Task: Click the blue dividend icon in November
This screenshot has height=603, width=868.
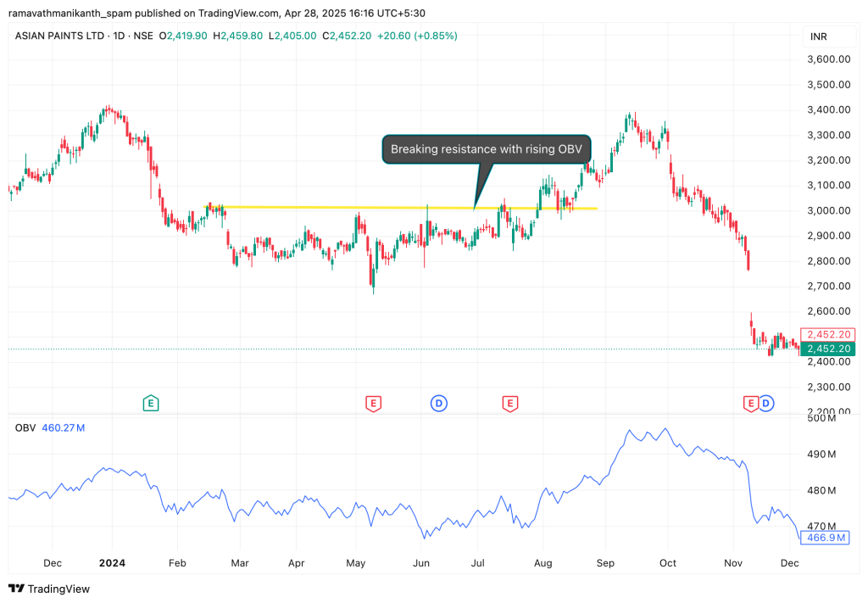Action: (x=766, y=404)
